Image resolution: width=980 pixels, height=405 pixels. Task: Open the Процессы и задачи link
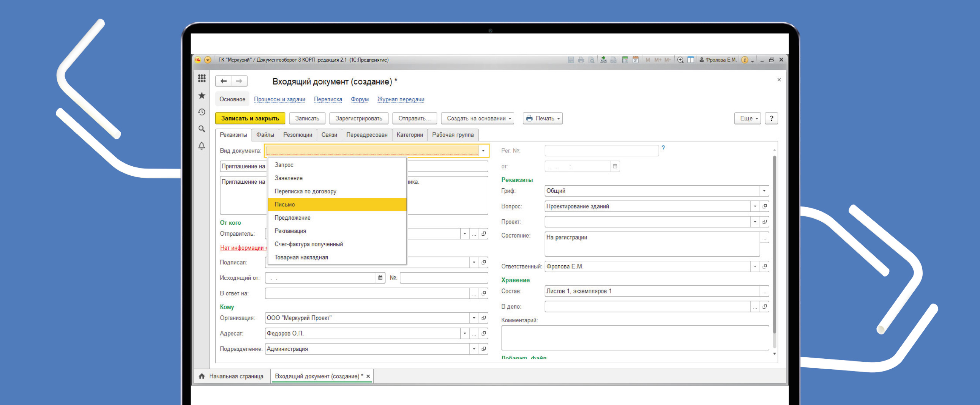tap(279, 99)
